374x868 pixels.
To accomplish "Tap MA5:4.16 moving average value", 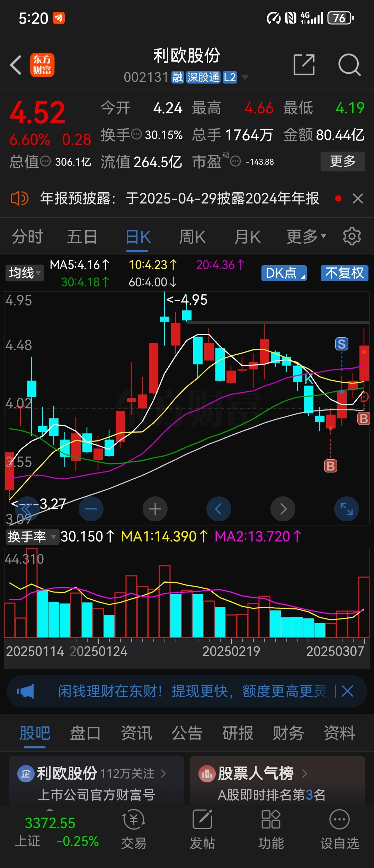I will [80, 265].
